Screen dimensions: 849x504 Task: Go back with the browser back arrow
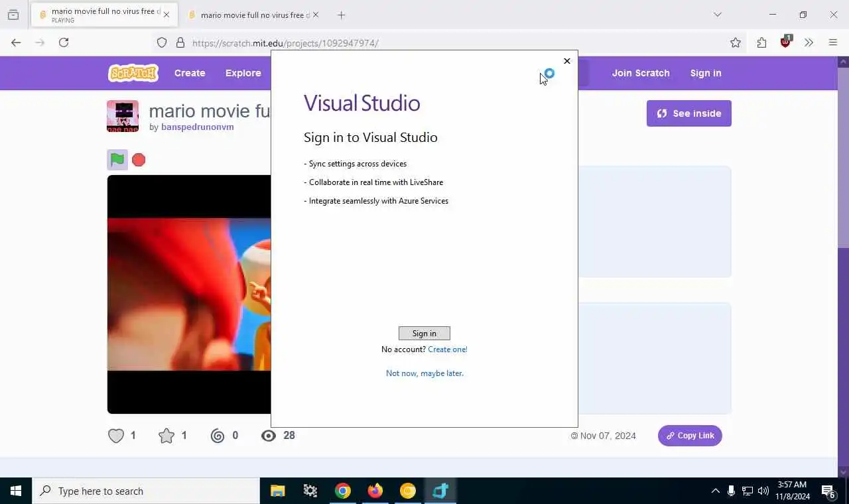(16, 42)
